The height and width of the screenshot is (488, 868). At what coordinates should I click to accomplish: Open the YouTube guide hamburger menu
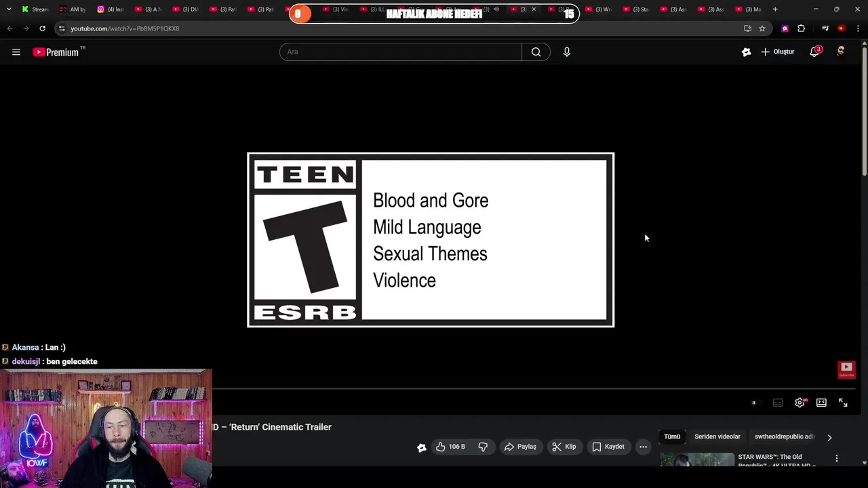(x=16, y=52)
